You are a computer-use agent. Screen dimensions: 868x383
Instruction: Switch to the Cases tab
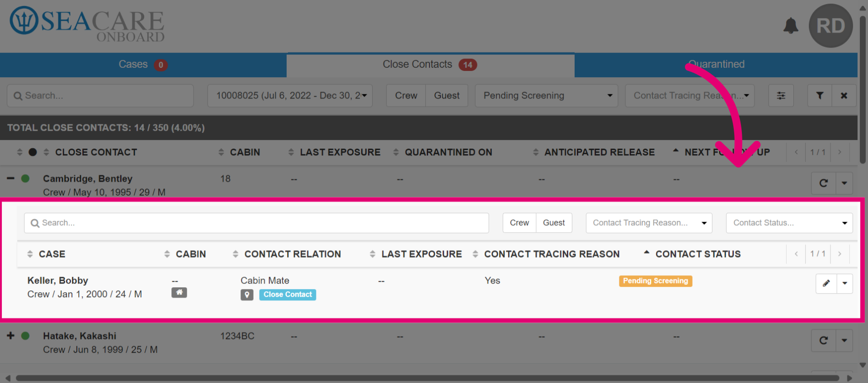coord(143,65)
